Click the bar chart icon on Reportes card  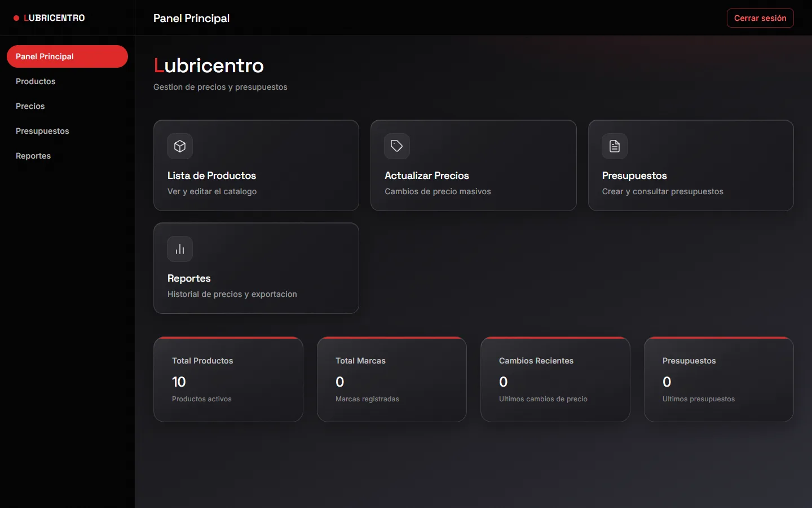pyautogui.click(x=180, y=249)
